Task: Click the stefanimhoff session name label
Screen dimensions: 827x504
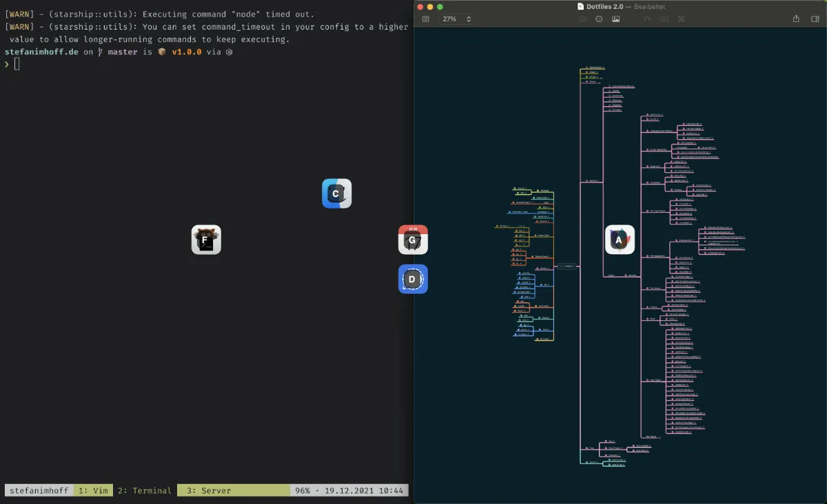Action: coord(39,491)
